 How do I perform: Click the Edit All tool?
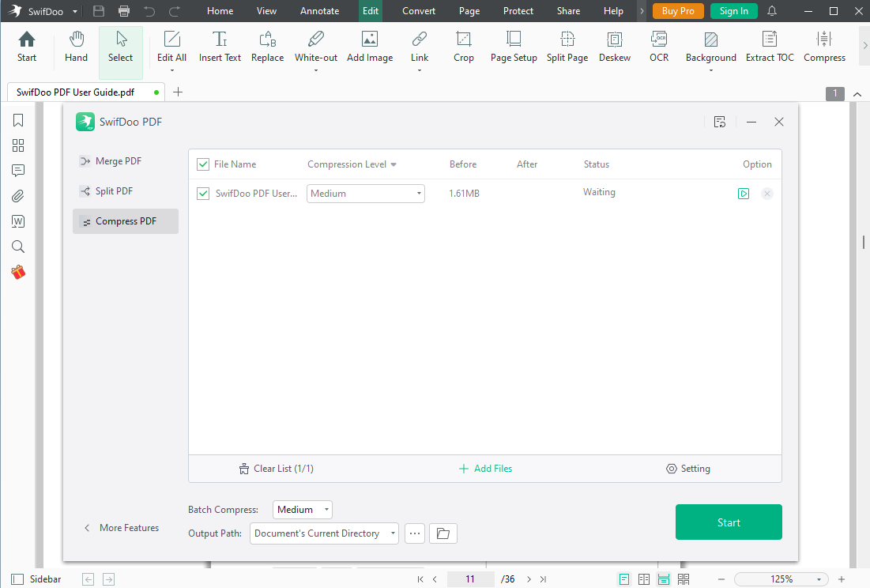[x=171, y=47]
